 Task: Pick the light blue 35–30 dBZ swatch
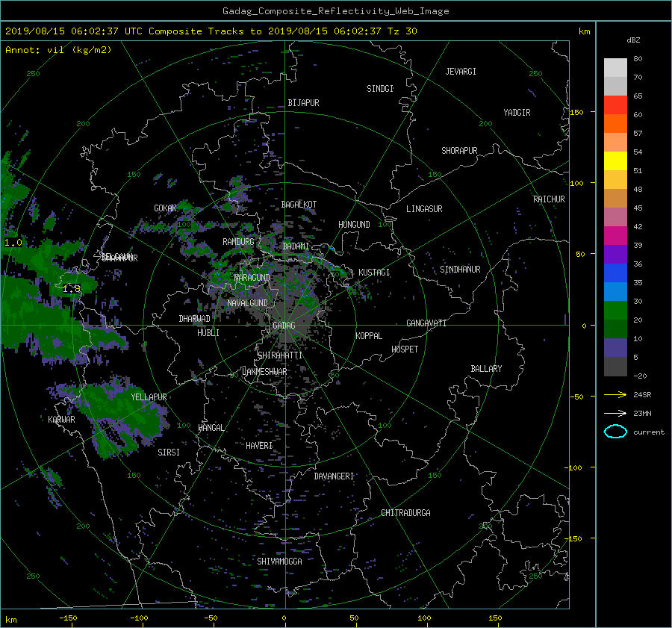coord(615,292)
